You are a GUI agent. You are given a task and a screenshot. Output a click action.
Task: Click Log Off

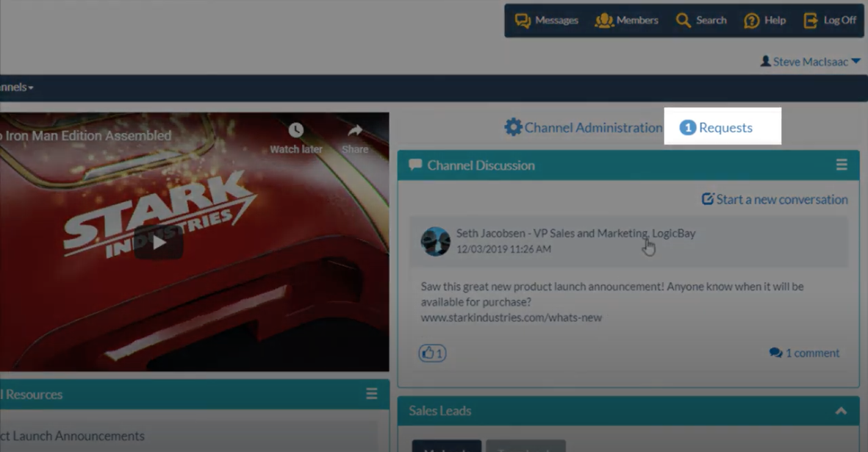pos(830,21)
